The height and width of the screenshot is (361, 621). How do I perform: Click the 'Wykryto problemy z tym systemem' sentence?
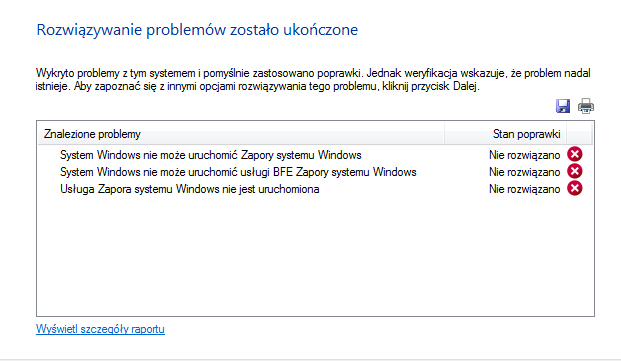tap(199, 73)
